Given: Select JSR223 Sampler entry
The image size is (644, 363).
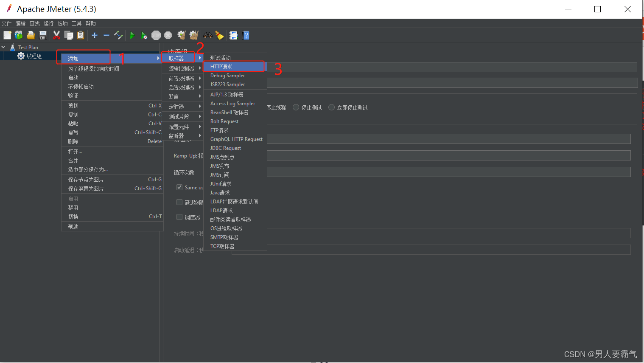Looking at the screenshot, I should (x=235, y=84).
